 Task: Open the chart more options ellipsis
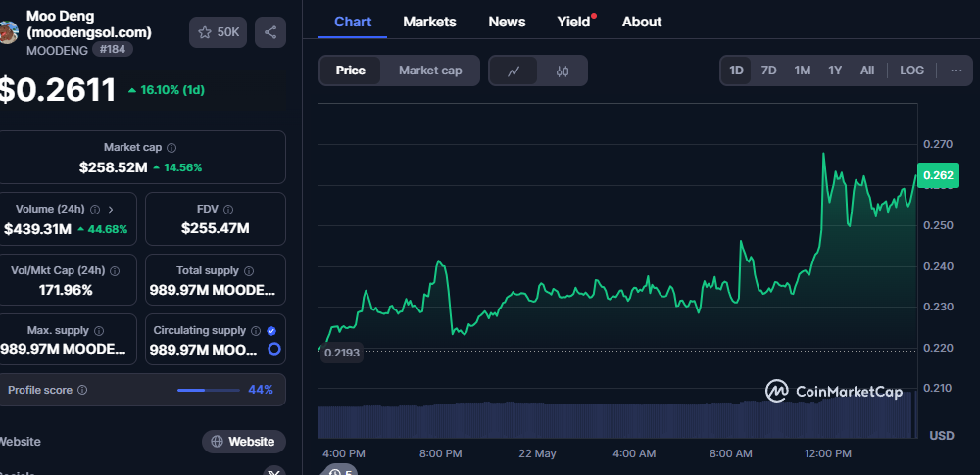coord(955,71)
